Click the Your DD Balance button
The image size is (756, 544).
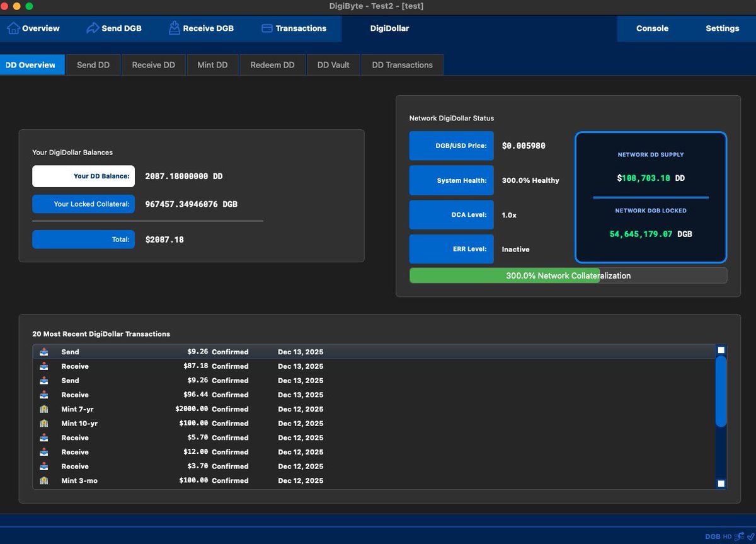(x=83, y=177)
